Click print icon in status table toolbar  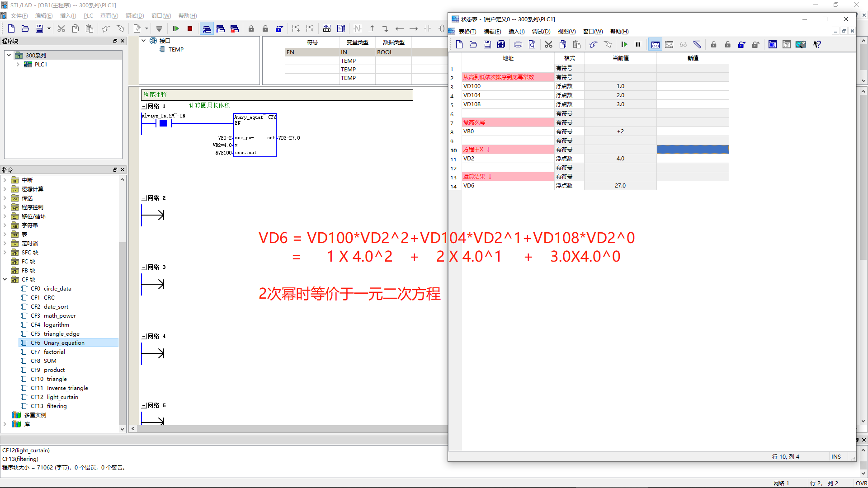[518, 44]
